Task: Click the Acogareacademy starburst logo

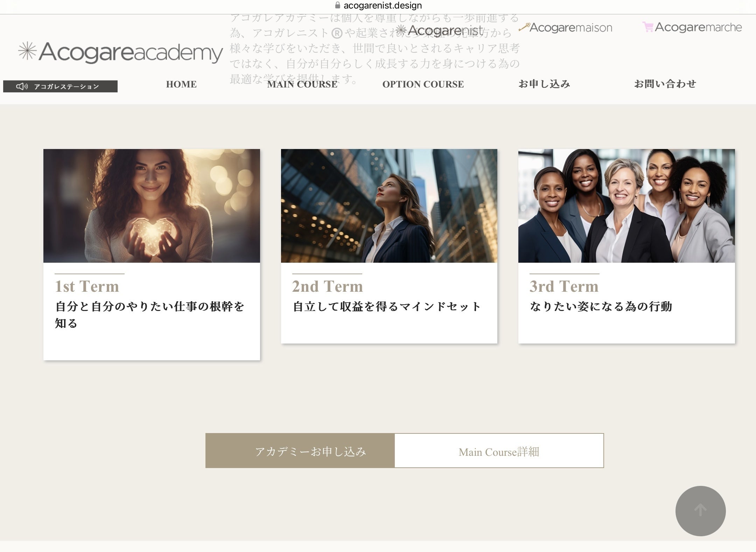Action: [27, 51]
